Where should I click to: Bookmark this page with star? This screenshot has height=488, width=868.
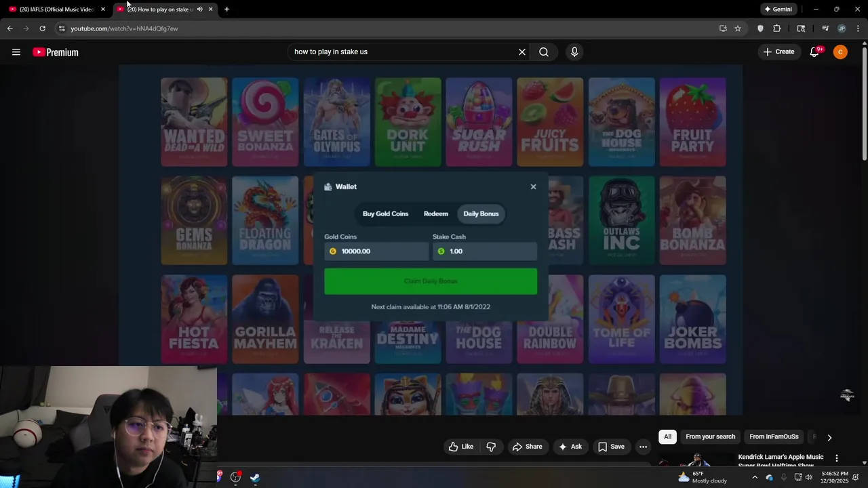click(738, 28)
